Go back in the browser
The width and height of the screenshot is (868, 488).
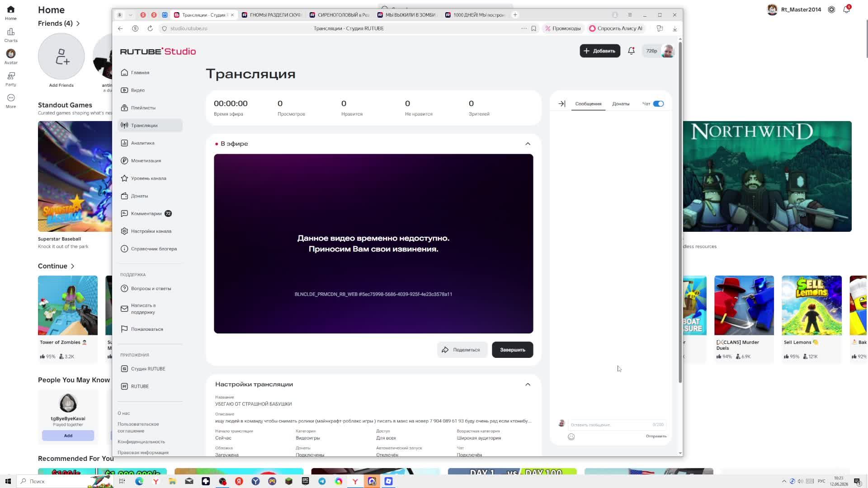coord(120,28)
